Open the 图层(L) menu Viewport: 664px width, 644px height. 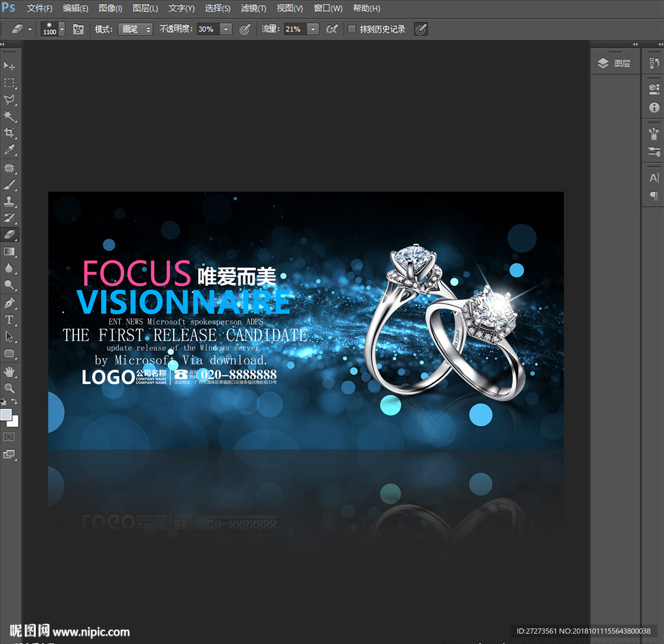coord(145,8)
